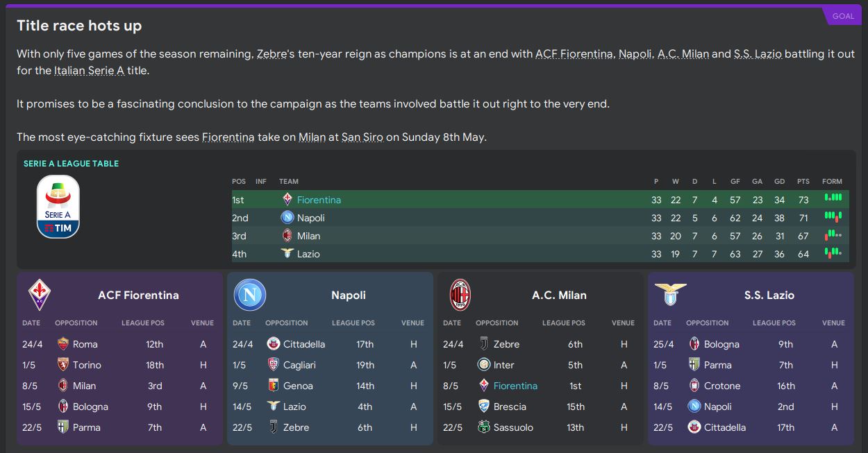The height and width of the screenshot is (453, 868).
Task: Open Torino fixture in Fiorentina panel
Action: 87,365
